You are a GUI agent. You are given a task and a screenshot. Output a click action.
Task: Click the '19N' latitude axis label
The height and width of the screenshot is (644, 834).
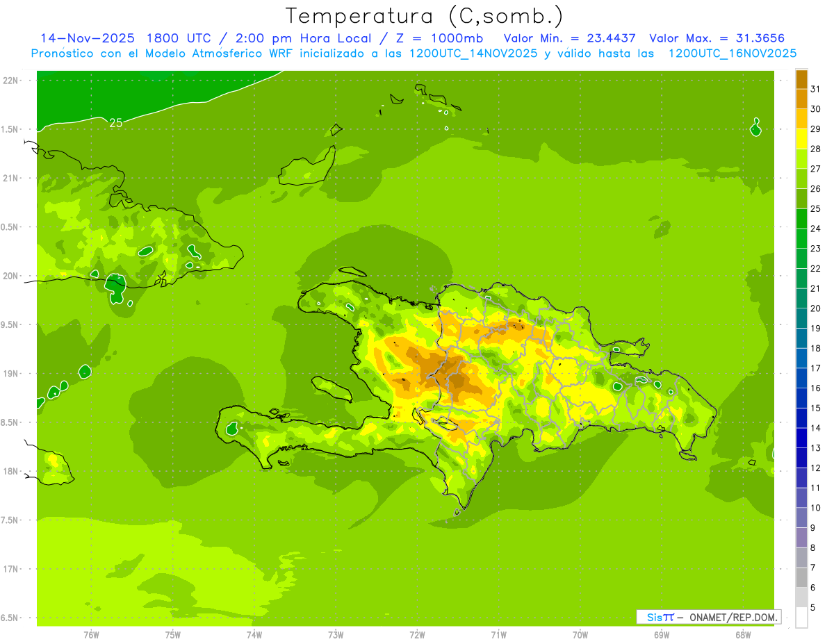click(10, 373)
